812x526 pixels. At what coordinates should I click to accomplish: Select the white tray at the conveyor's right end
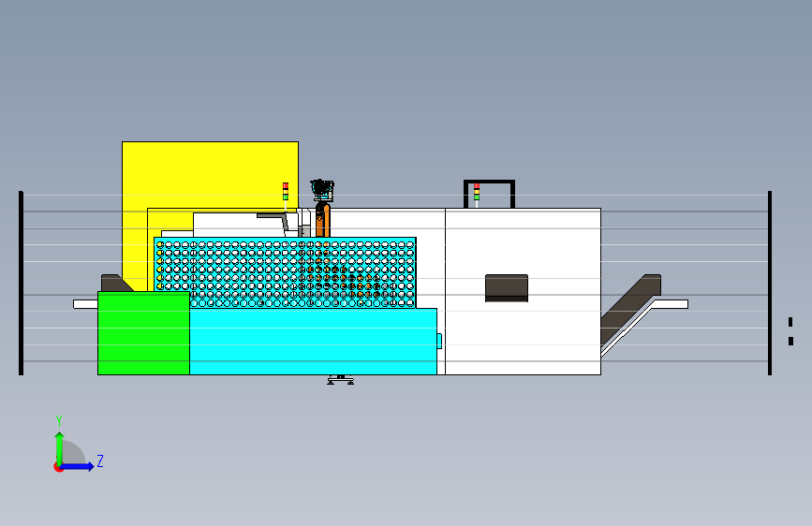pos(672,304)
